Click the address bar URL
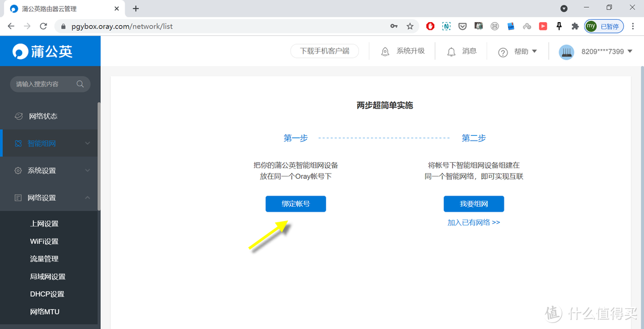 [122, 26]
